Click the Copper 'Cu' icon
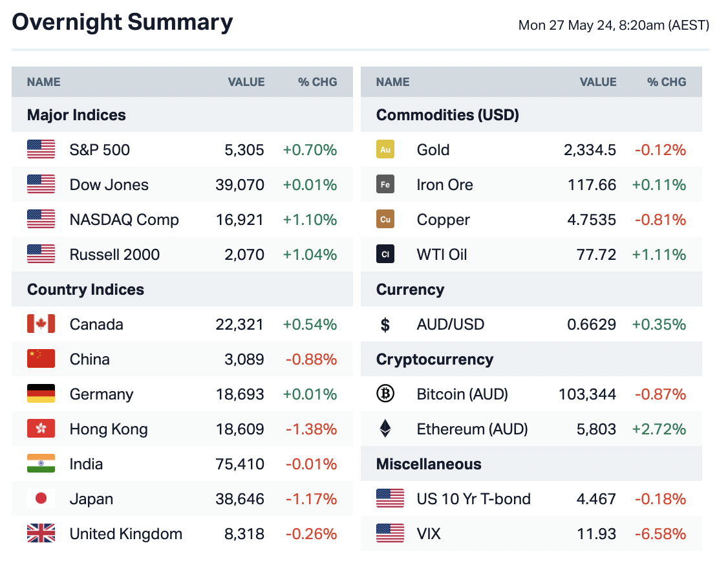 click(x=385, y=220)
